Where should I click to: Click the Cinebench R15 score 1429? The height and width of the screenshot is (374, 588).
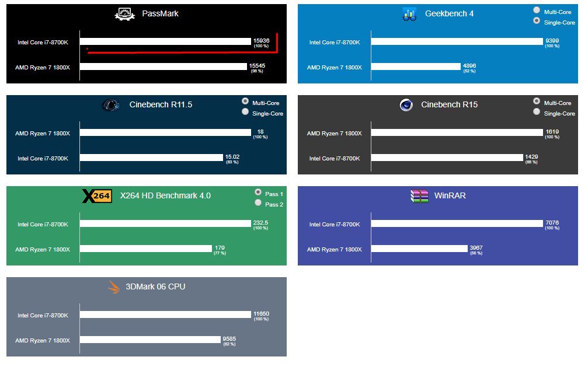(x=531, y=157)
